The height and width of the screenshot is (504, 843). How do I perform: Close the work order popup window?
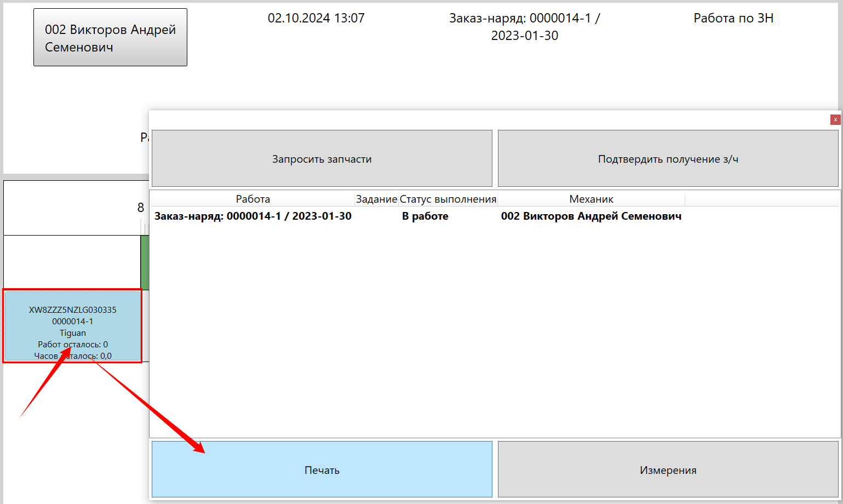point(835,119)
